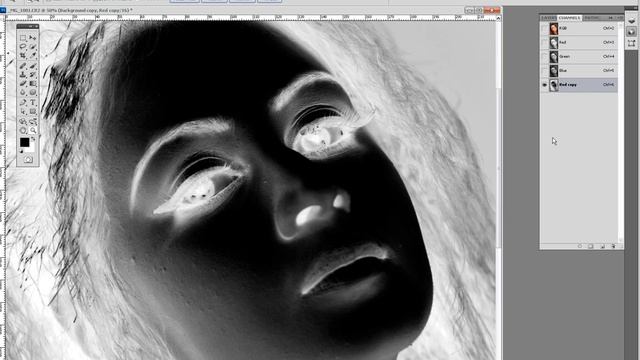Reset default foreground and background colors
The image size is (640, 360).
pyautogui.click(x=22, y=151)
